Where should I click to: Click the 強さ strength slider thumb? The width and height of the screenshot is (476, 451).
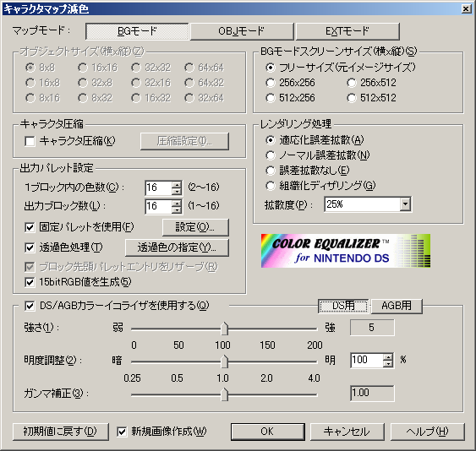pos(224,329)
